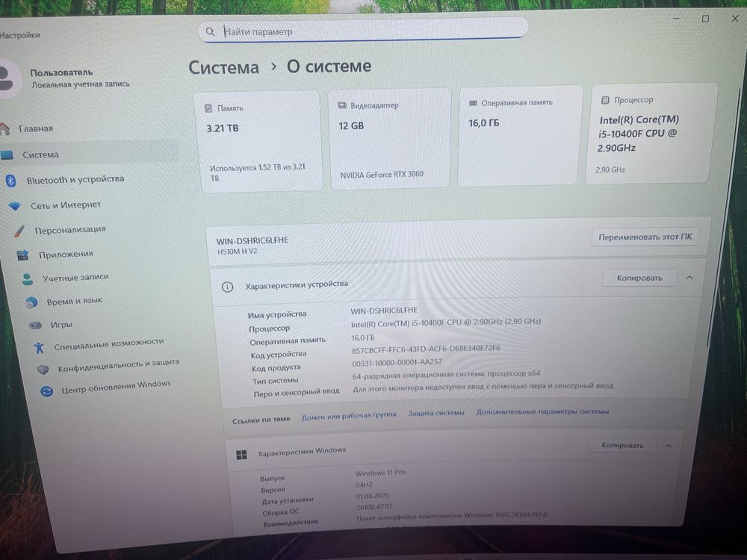The image size is (747, 560).
Task: Click the Игры gamepad icon
Action: [35, 326]
